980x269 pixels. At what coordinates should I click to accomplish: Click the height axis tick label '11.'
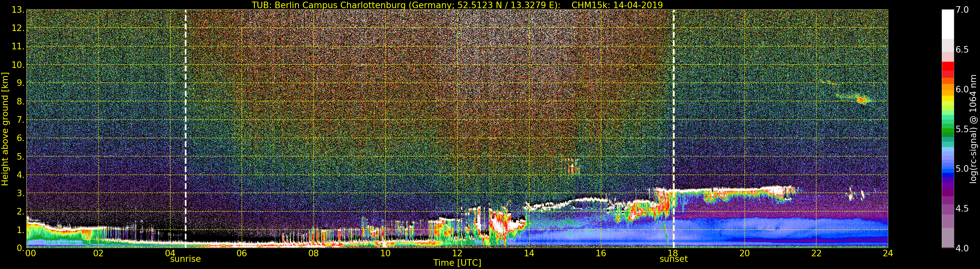pyautogui.click(x=18, y=46)
